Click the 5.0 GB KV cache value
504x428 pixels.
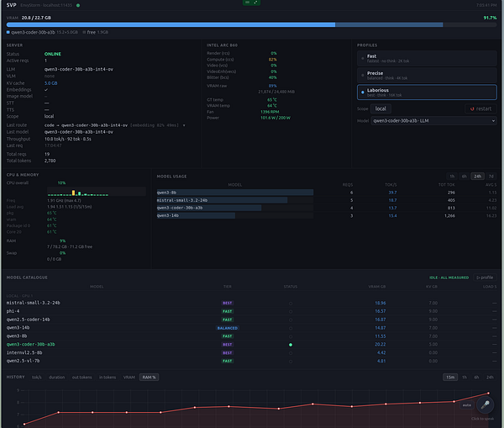(x=50, y=83)
